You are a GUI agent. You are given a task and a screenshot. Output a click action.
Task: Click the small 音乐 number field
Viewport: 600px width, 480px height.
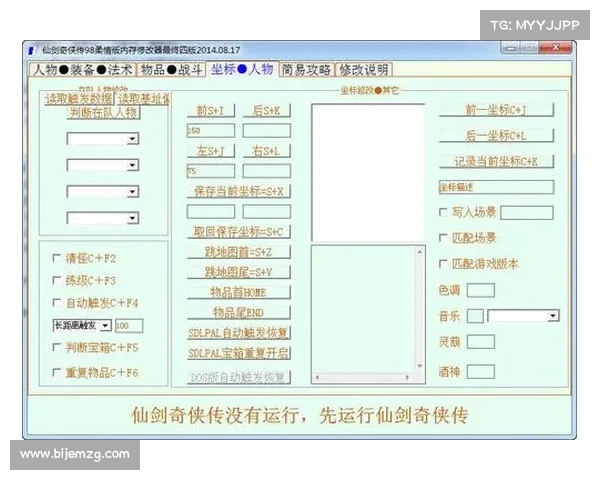[x=475, y=316]
